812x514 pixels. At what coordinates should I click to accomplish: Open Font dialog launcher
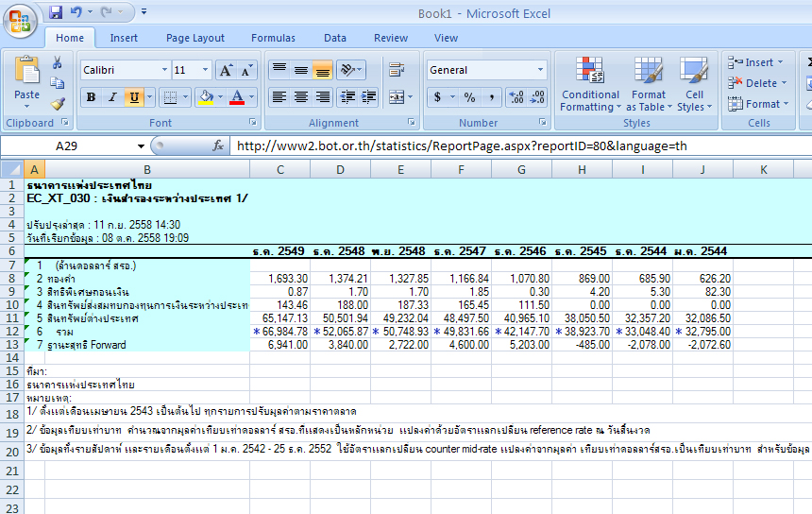pos(252,122)
